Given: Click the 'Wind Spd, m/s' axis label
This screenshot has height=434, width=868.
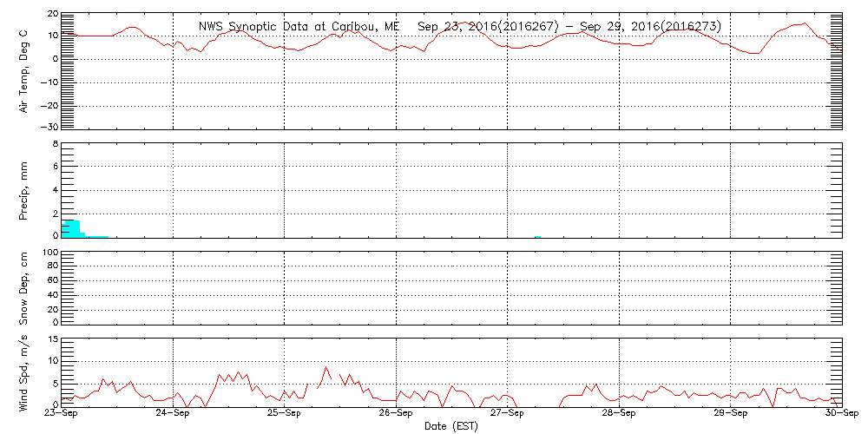Looking at the screenshot, I should [x=23, y=372].
